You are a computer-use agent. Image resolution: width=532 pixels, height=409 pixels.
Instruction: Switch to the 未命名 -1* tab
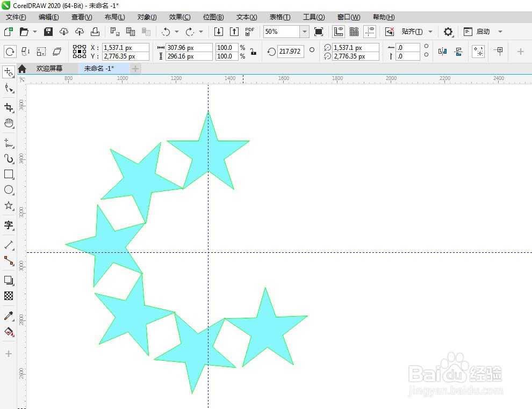99,69
